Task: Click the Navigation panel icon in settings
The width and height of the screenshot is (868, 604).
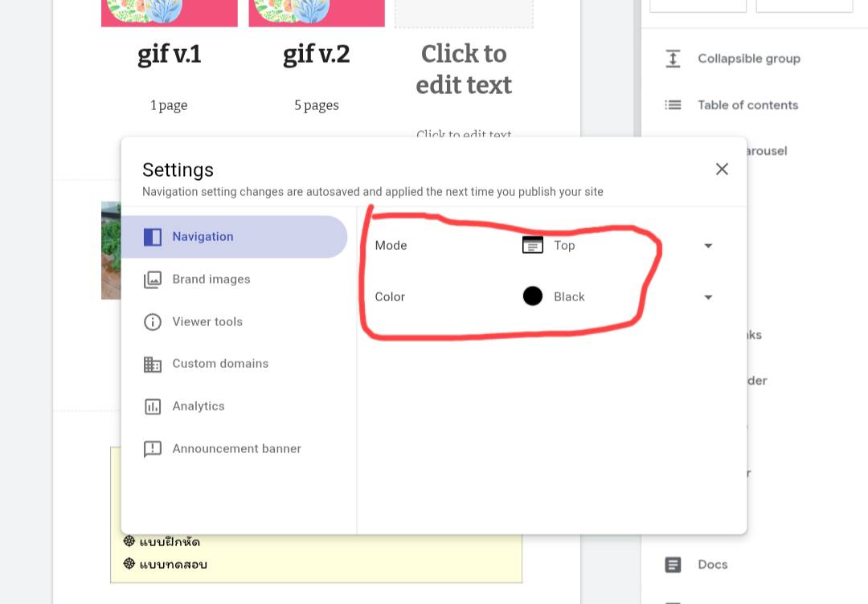Action: click(153, 237)
